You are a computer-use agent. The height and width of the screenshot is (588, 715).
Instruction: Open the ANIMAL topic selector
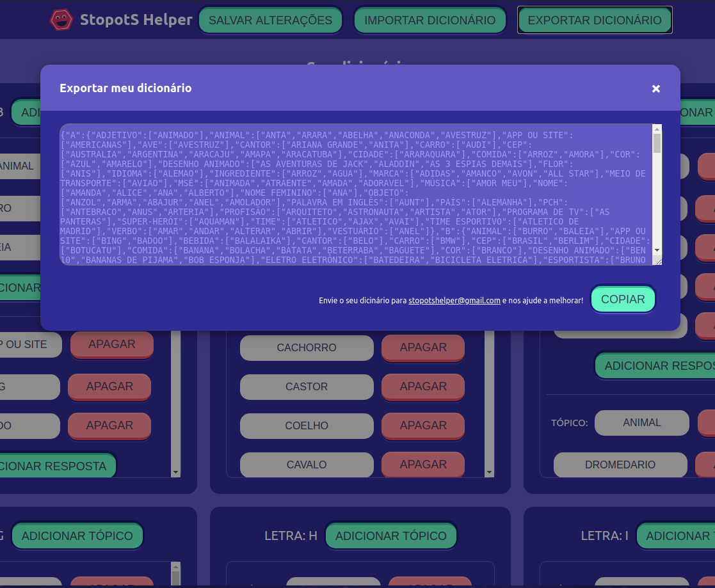pos(641,422)
